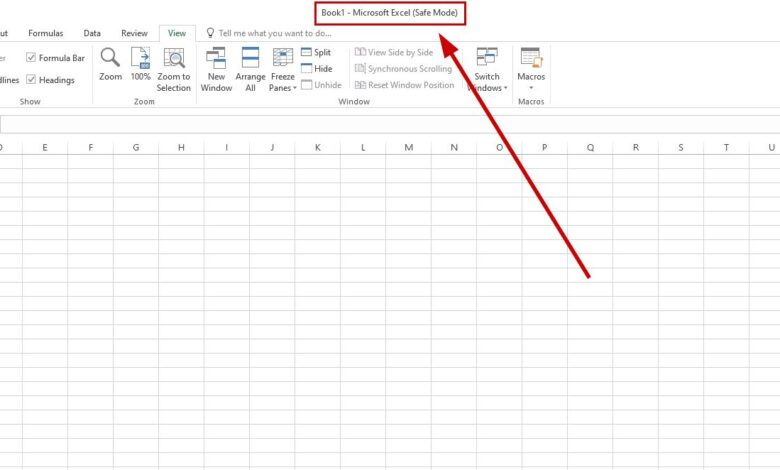780x470 pixels.
Task: Select column N header
Action: coord(454,147)
